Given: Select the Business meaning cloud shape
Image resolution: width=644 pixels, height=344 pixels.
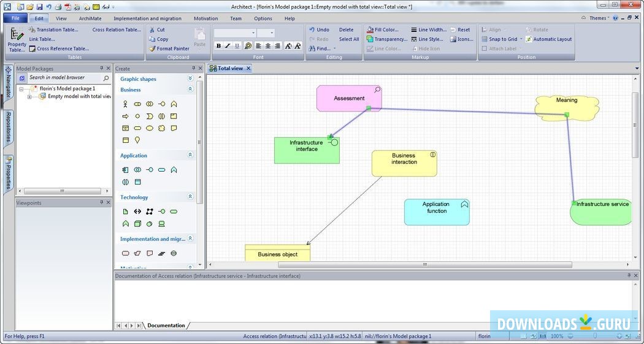Looking at the screenshot, I should tap(162, 128).
